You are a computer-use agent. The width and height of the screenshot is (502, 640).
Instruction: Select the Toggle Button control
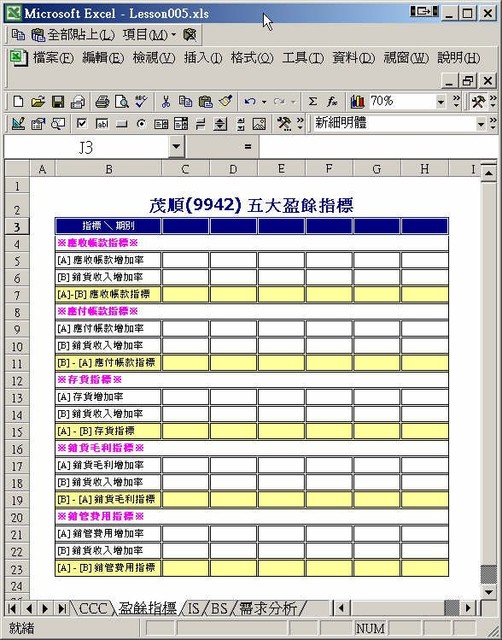point(200,123)
